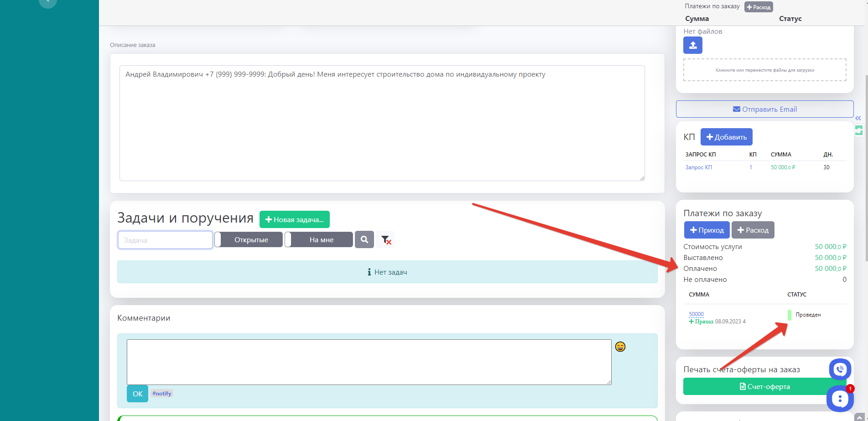Click the Задача search input field
This screenshot has height=421, width=868.
[165, 240]
